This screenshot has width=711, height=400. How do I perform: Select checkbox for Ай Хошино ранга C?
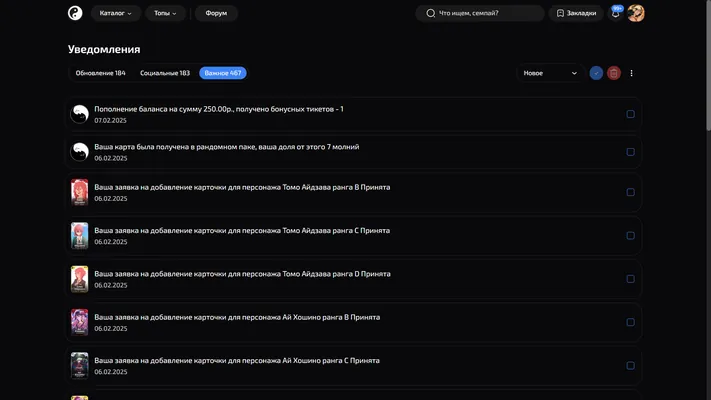coord(630,366)
